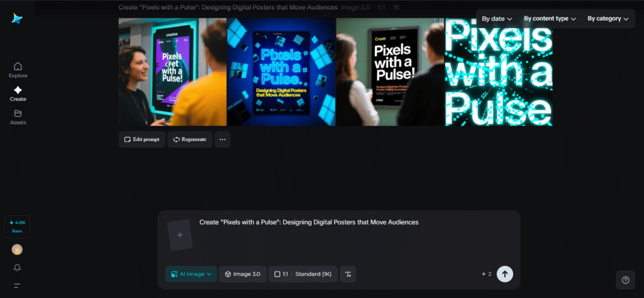The width and height of the screenshot is (644, 298).
Task: Open the AI Image type dropdown
Action: [x=191, y=273]
